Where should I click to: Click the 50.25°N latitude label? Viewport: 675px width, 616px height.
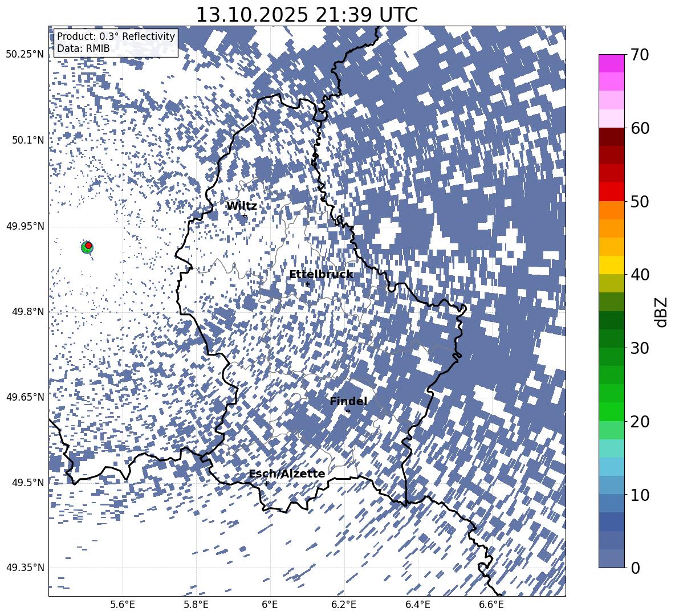(25, 55)
